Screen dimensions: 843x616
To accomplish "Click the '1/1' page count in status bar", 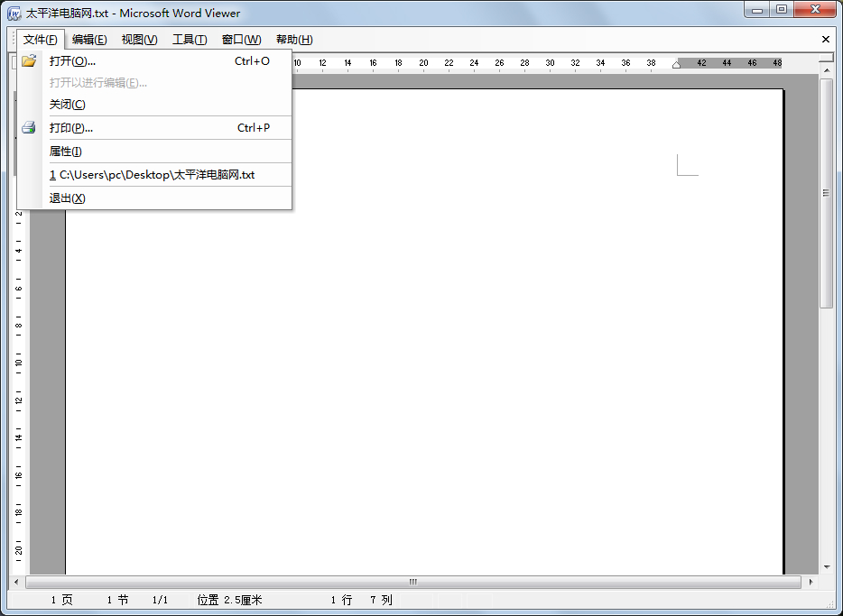I will pyautogui.click(x=161, y=600).
